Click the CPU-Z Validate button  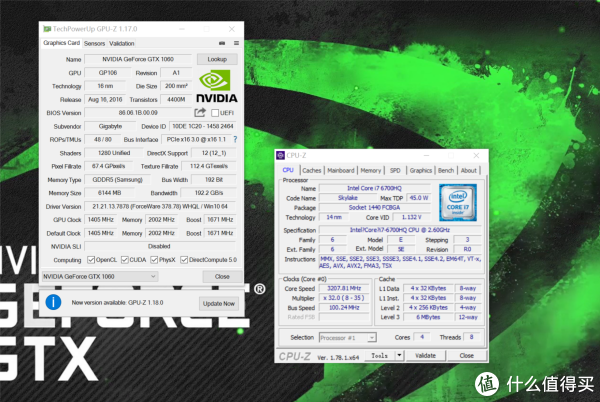point(426,355)
